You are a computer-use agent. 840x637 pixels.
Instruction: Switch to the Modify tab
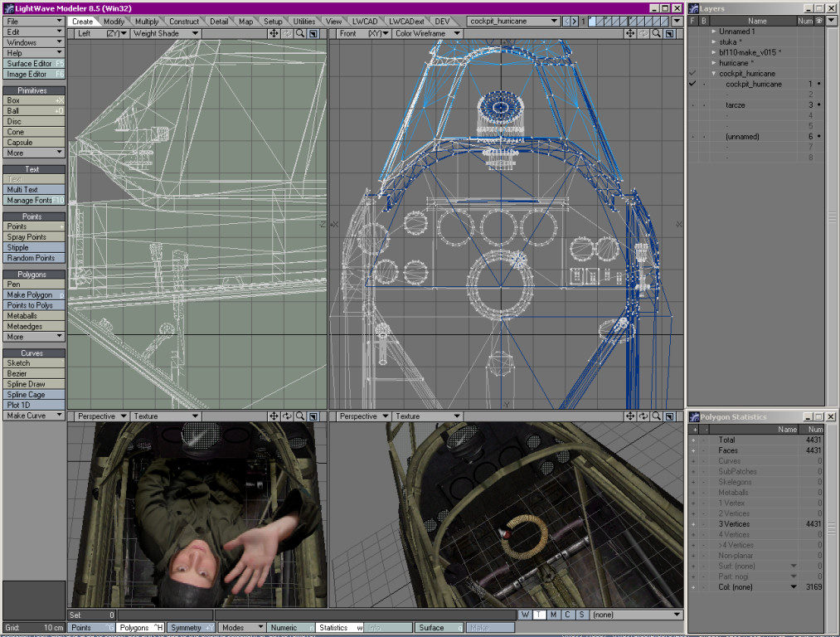pos(114,21)
